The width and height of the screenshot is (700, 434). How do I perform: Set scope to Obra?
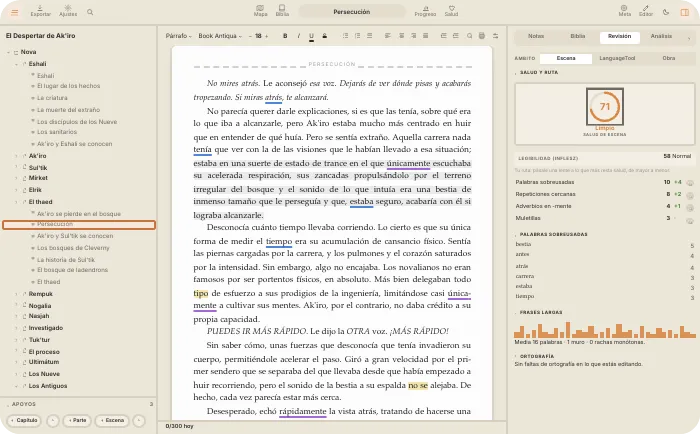coord(668,58)
